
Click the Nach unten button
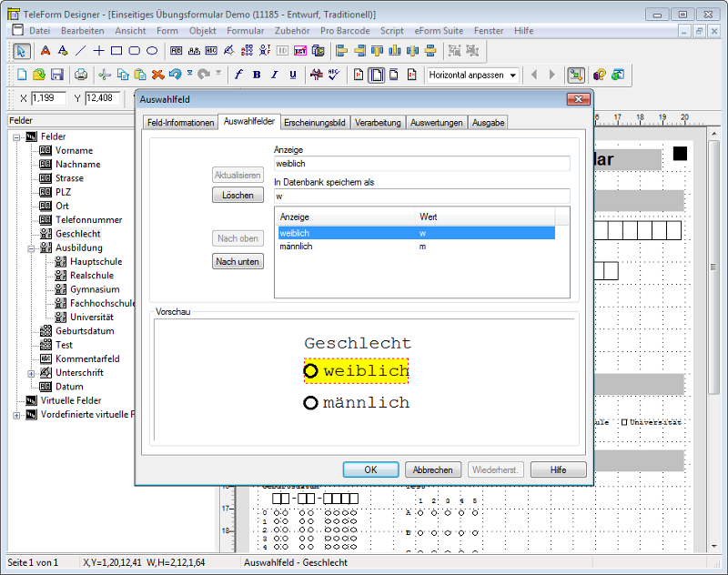point(238,262)
